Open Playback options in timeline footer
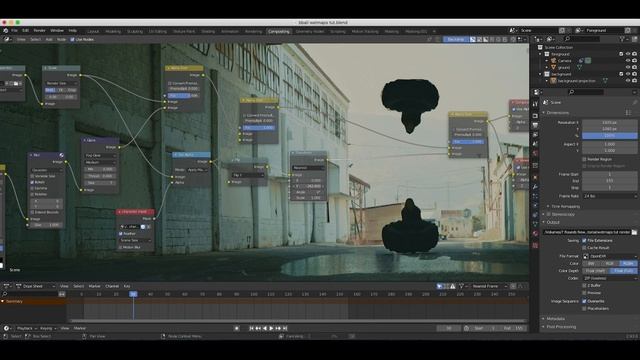Screen dimensions: 640x360 coord(27,328)
